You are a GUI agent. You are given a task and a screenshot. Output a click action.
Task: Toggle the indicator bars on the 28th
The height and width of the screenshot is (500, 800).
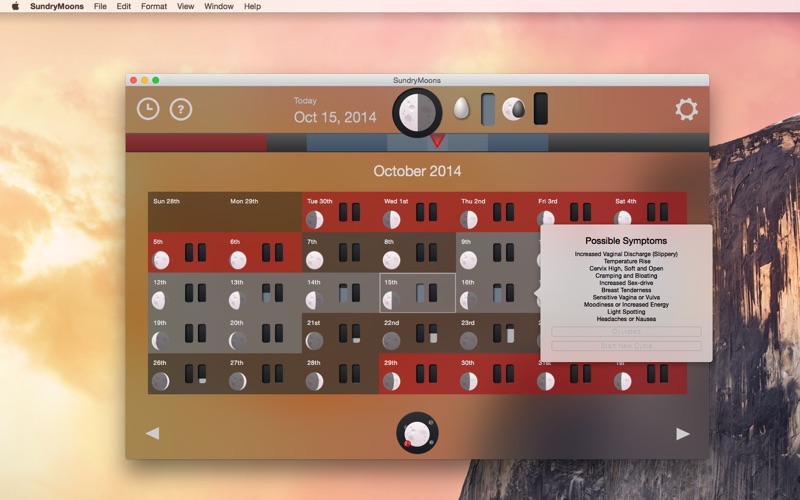point(349,373)
